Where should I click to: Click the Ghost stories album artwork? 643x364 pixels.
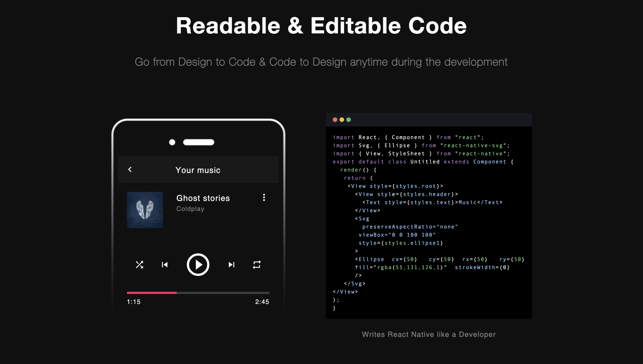145,210
